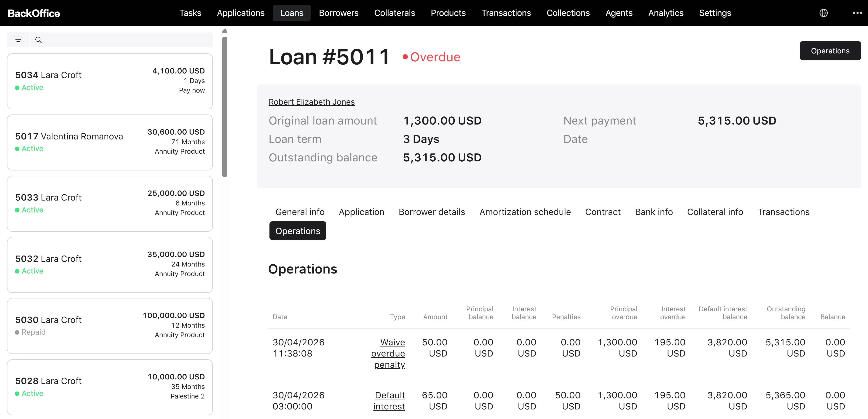Image resolution: width=868 pixels, height=419 pixels.
Task: Switch to Borrower details tab
Action: pos(432,212)
